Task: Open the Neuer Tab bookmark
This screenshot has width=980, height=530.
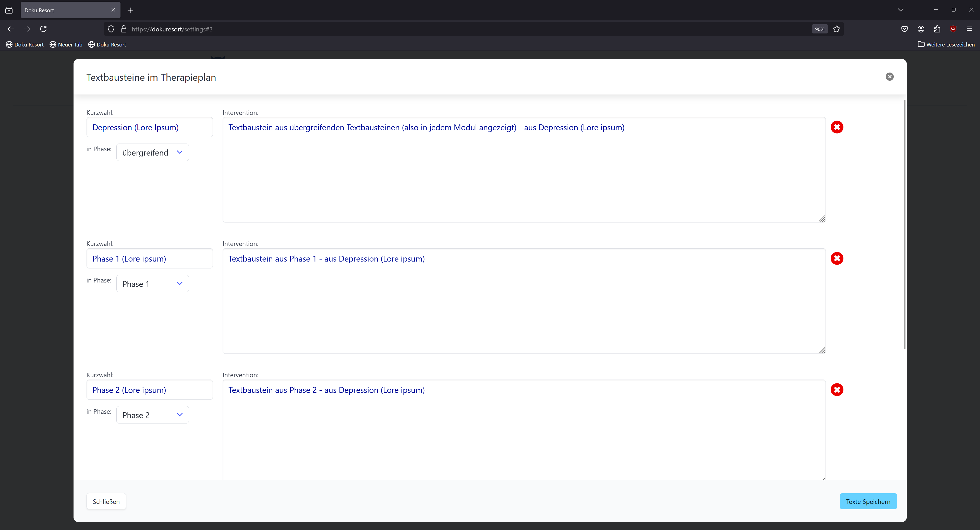Action: click(x=66, y=44)
